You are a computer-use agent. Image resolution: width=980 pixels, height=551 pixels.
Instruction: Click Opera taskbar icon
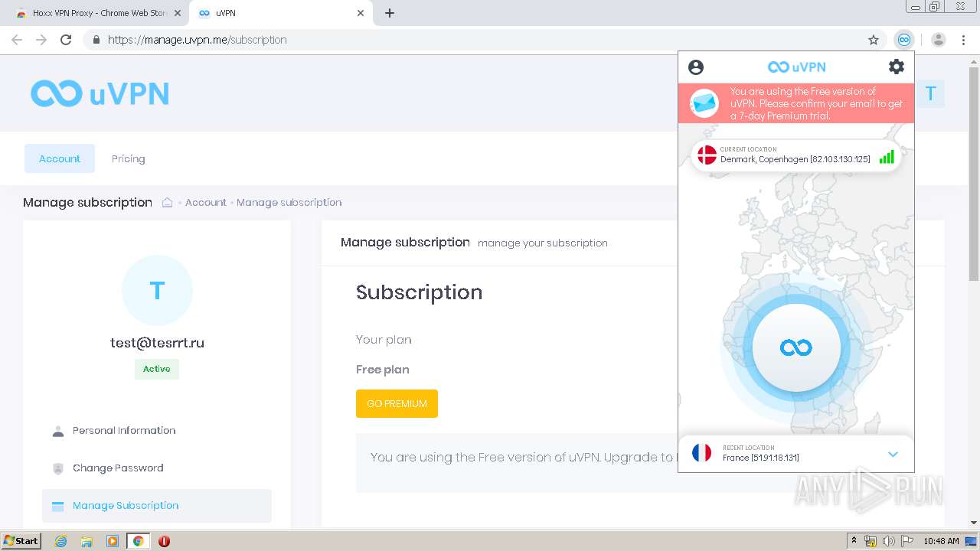pyautogui.click(x=164, y=541)
